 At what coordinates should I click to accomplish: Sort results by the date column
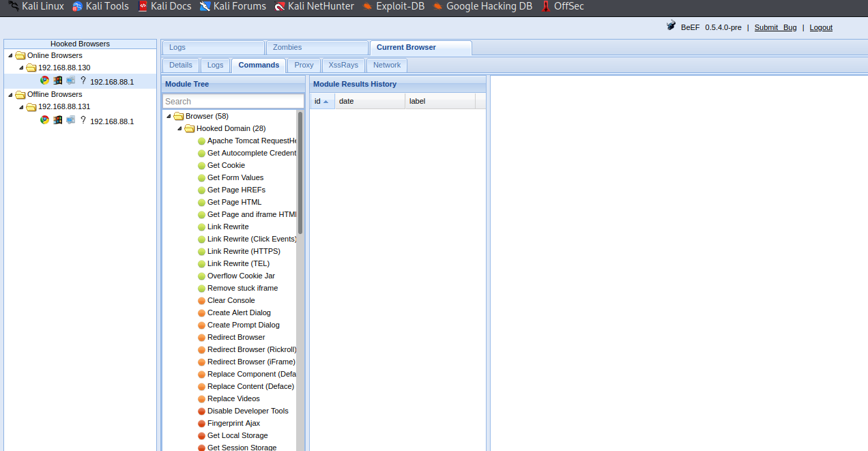[x=370, y=101]
